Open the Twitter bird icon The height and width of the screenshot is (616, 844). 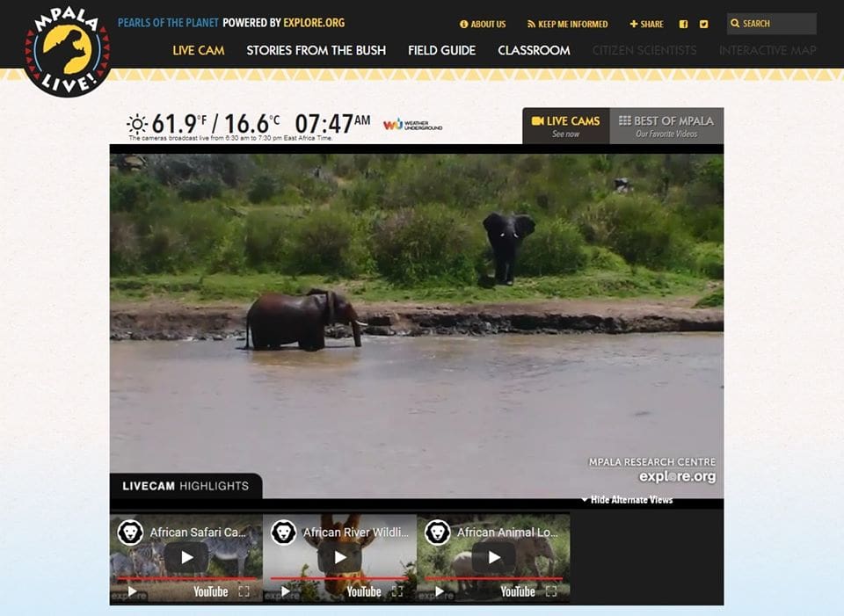point(703,25)
